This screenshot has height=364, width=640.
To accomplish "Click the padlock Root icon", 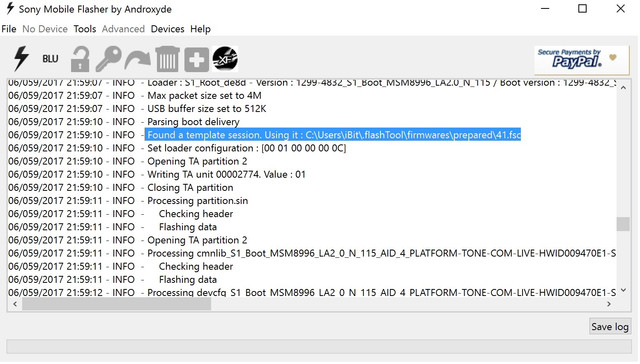I will [x=80, y=59].
